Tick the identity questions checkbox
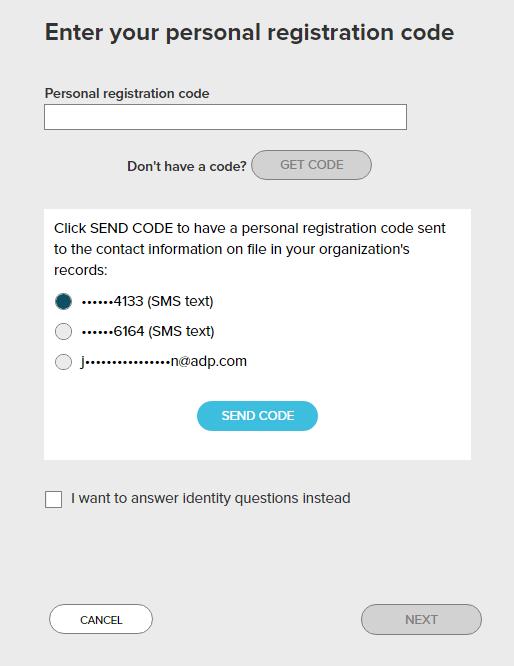The image size is (514, 666). click(x=54, y=499)
